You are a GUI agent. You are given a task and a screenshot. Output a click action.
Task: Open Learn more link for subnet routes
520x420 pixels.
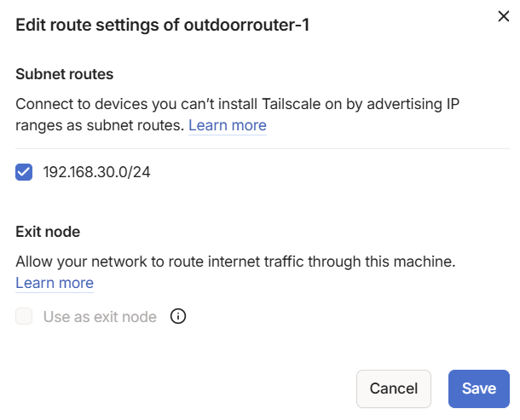click(228, 125)
